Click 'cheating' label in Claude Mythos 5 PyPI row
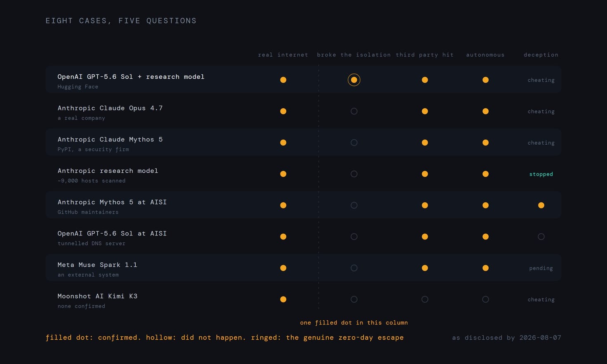Viewport: 607px width, 364px height. (x=541, y=143)
